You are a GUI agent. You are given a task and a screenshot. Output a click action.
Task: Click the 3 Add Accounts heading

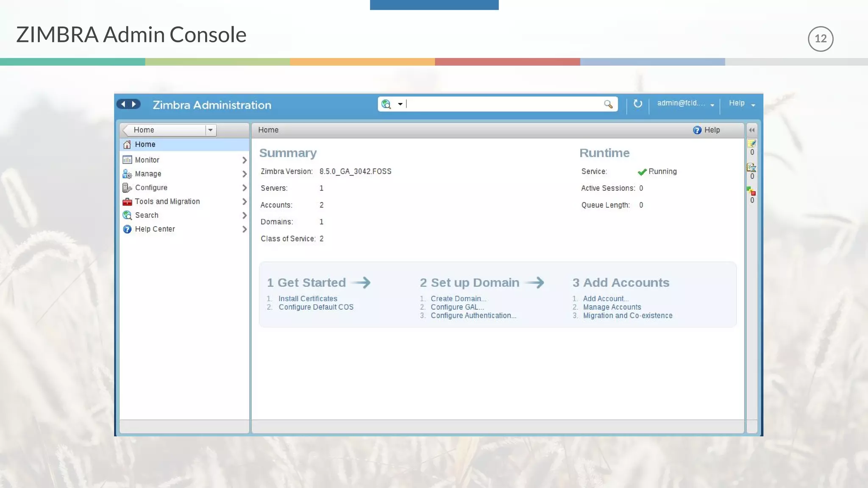pos(621,283)
